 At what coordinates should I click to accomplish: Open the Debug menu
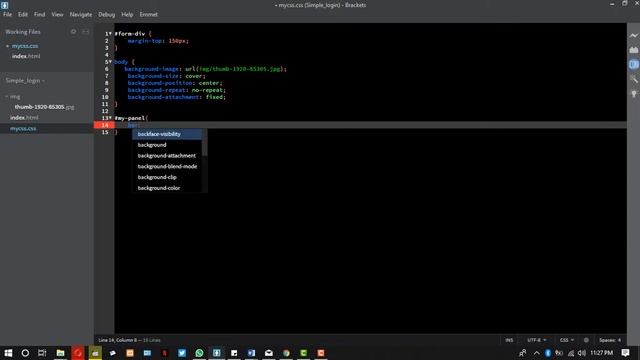107,14
